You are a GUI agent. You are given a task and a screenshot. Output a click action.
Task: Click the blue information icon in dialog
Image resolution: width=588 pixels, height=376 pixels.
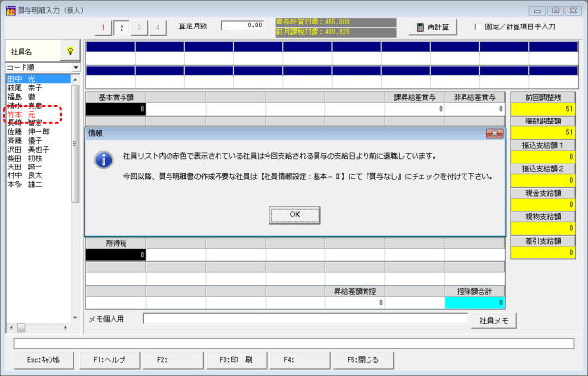(x=104, y=160)
